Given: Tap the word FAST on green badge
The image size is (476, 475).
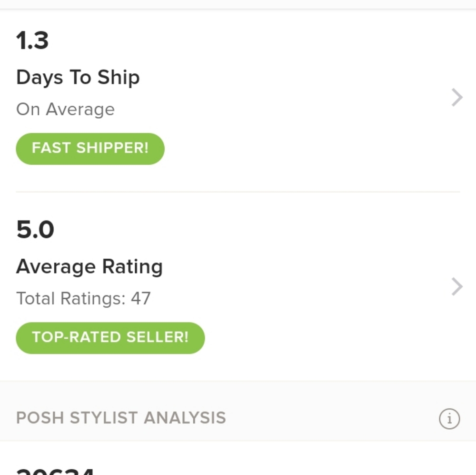Looking at the screenshot, I should pyautogui.click(x=51, y=149).
